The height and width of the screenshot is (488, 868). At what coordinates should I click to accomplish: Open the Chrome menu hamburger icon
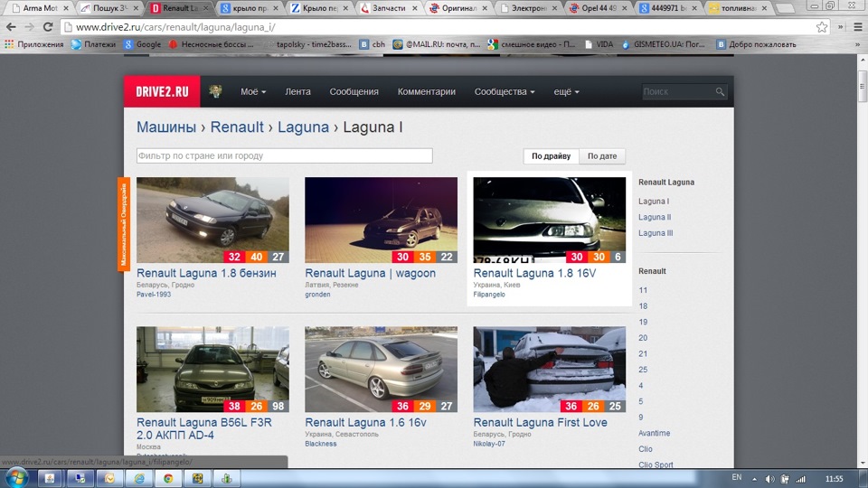(x=857, y=26)
